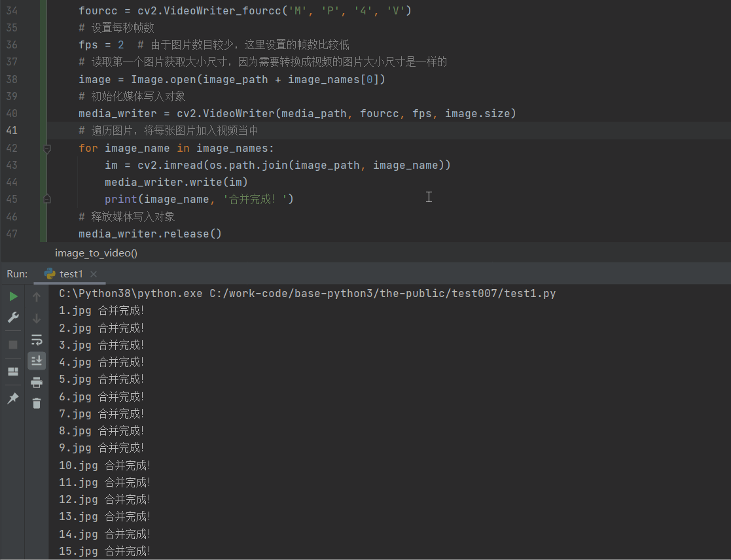The width and height of the screenshot is (731, 560).
Task: Click fold end marker at line 45
Action: [47, 200]
